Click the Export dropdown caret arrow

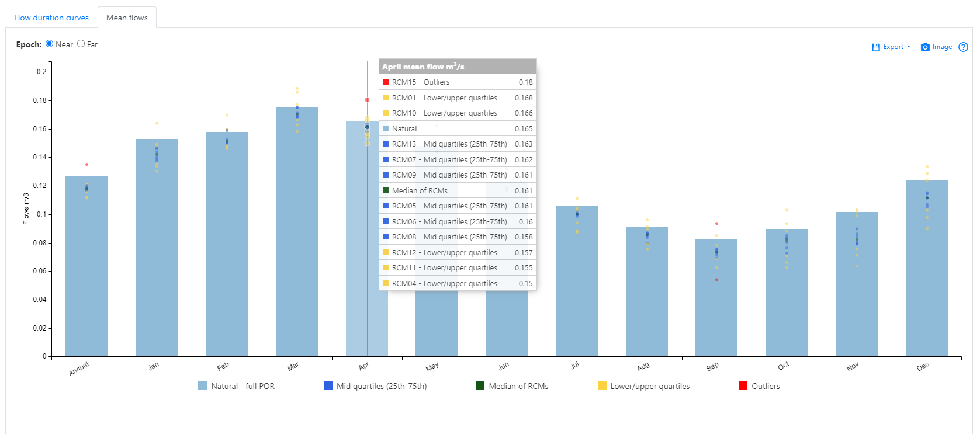pos(909,47)
